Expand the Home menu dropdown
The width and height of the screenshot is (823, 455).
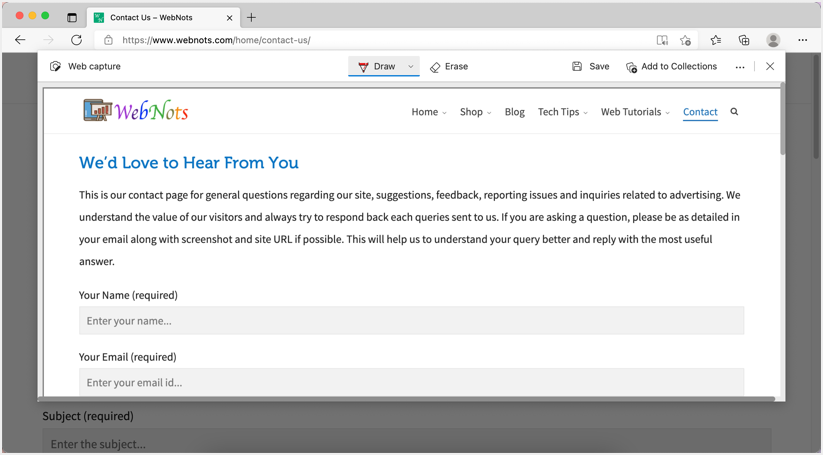pyautogui.click(x=429, y=112)
